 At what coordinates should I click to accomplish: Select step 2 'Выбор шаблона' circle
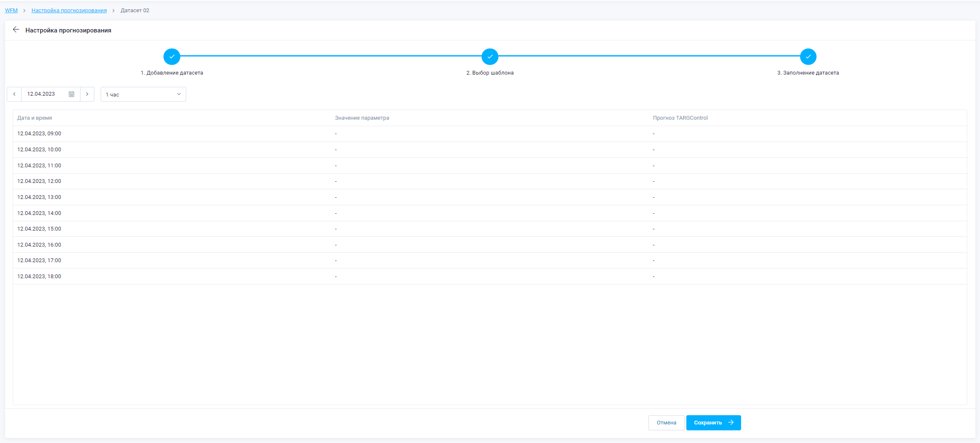pos(490,56)
